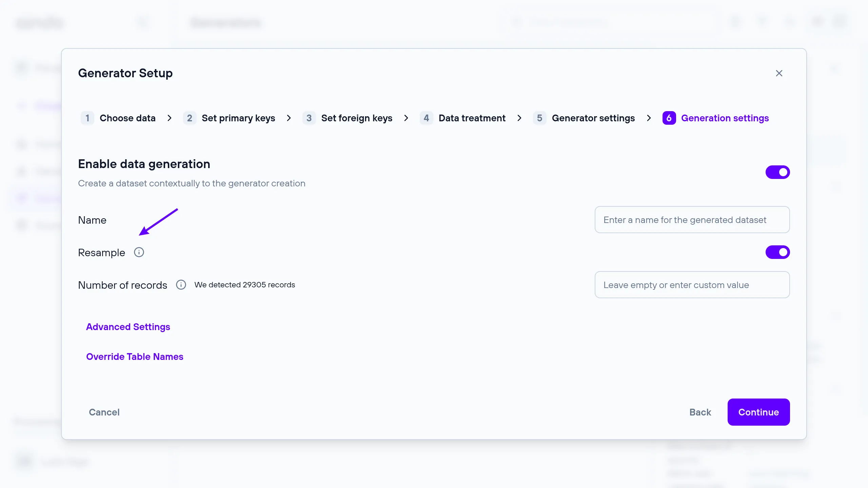The width and height of the screenshot is (868, 488).
Task: Click the Back button
Action: click(700, 412)
